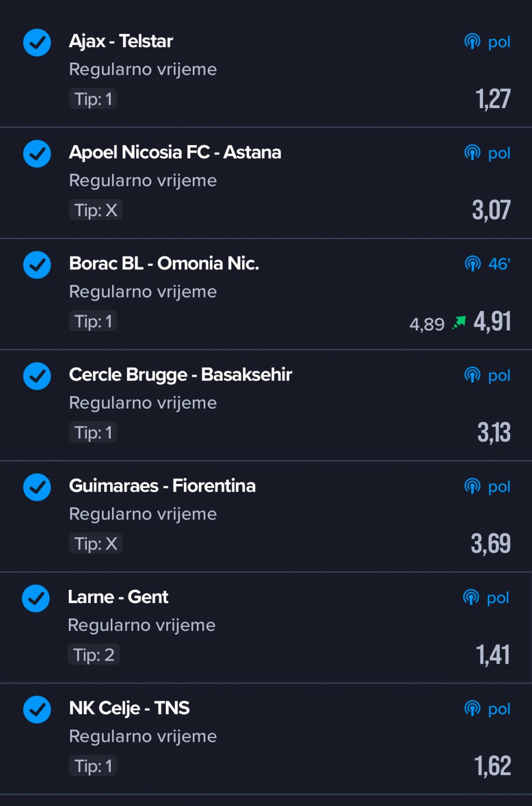Viewport: 532px width, 806px height.
Task: Click green odds-increase arrow on Borac BL row
Action: point(459,322)
